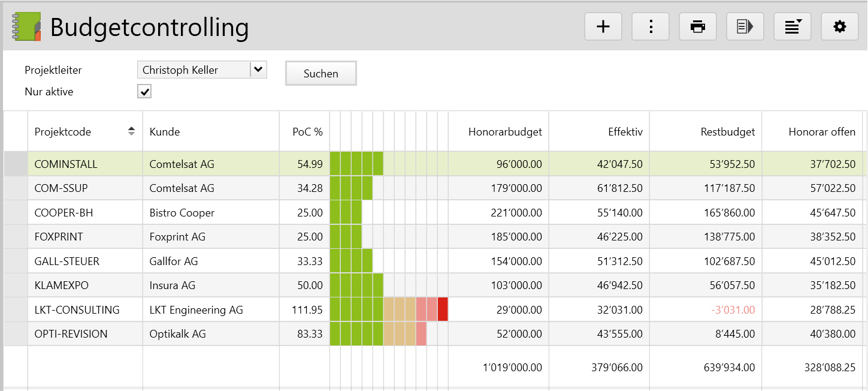Click the document with arrow icon
This screenshot has height=391, width=868.
pyautogui.click(x=745, y=27)
